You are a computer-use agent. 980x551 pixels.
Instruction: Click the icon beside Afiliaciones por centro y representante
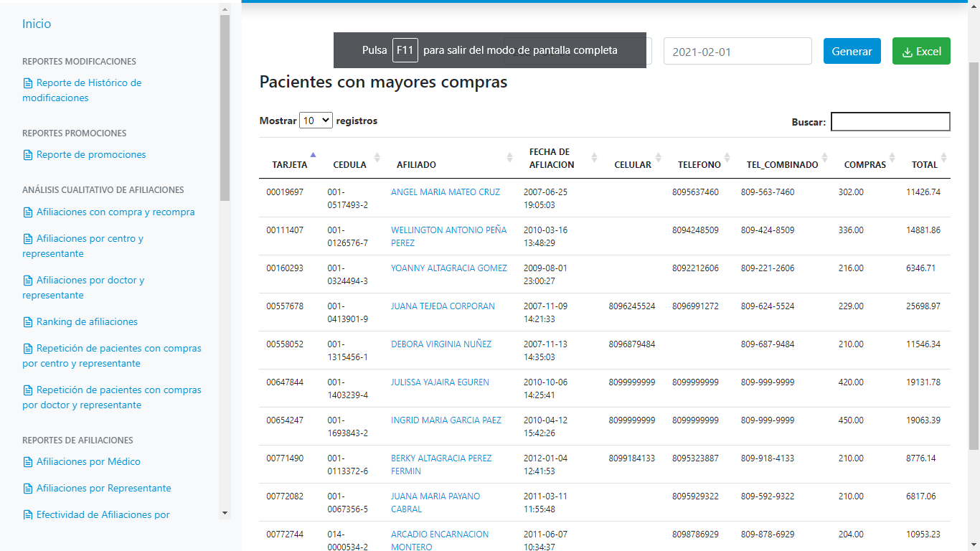[28, 239]
